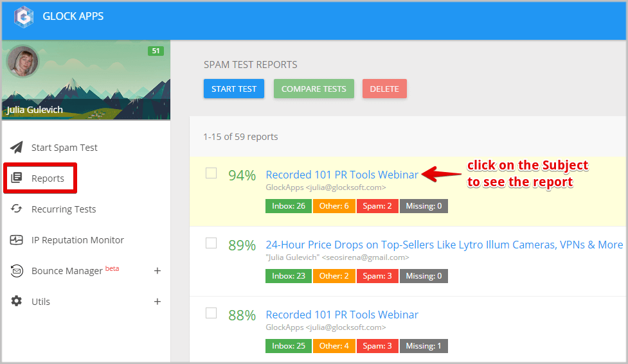Click the Other: 4 tag
Image resolution: width=628 pixels, height=364 pixels.
coord(334,346)
